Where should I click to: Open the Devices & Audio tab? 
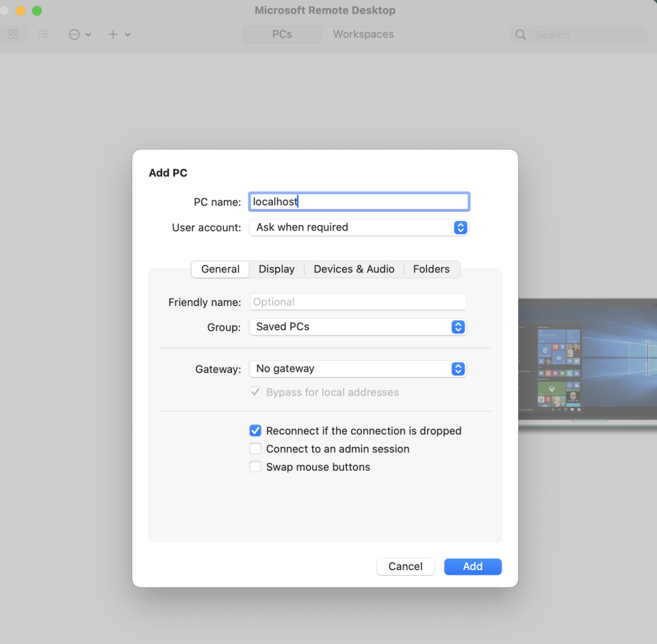pyautogui.click(x=354, y=269)
